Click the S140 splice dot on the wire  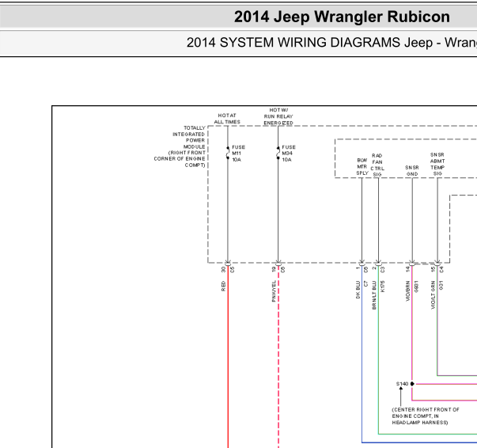[412, 384]
